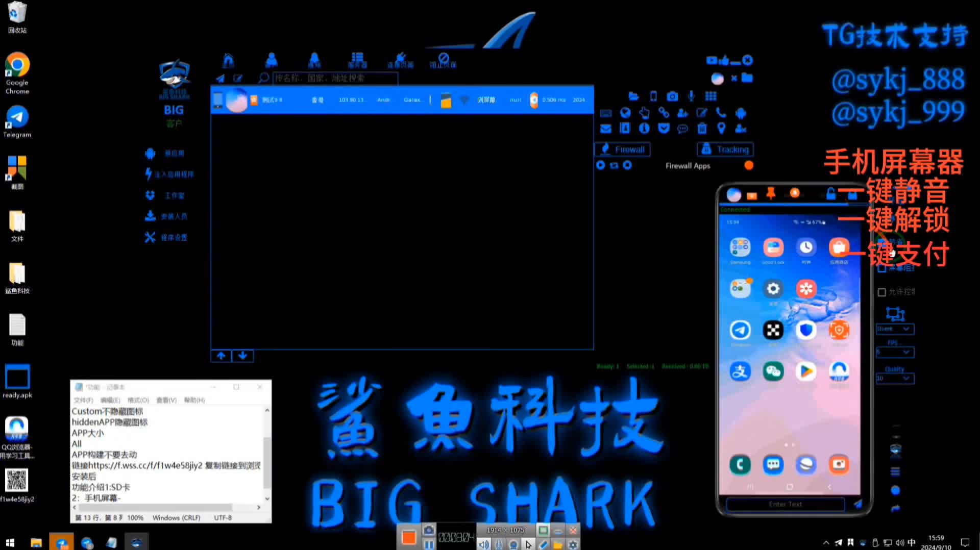Click the chain link icon in tools panel
The height and width of the screenshot is (550, 980).
click(664, 113)
